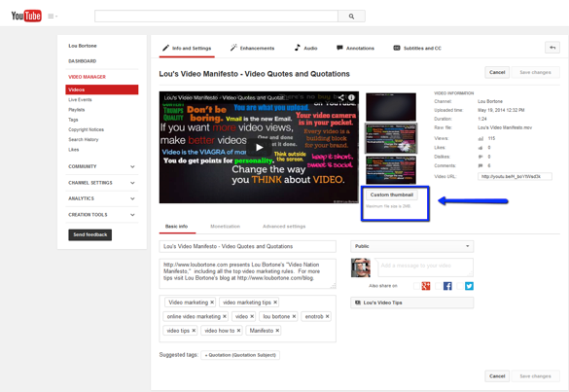Image resolution: width=569 pixels, height=392 pixels.
Task: Select the Video URL field
Action: click(x=515, y=176)
